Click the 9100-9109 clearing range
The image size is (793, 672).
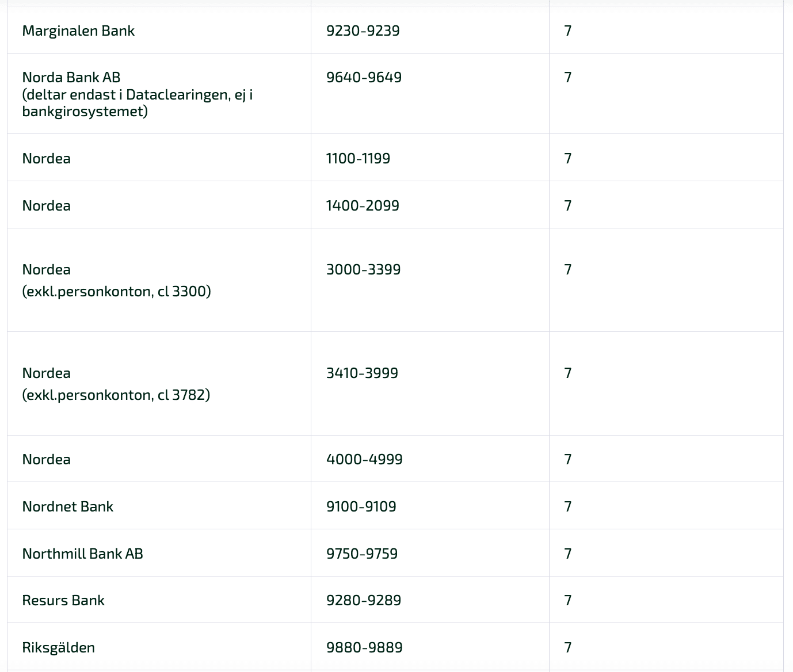pyautogui.click(x=361, y=506)
